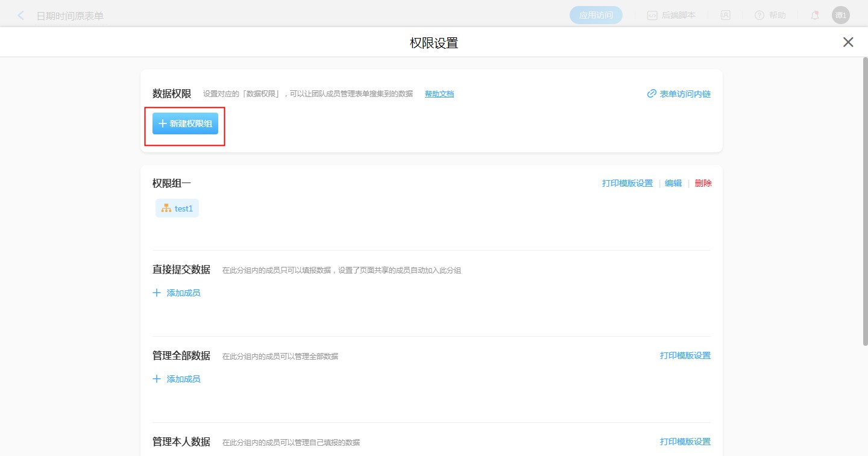The image size is (868, 456).
Task: Click the vertical scrollbar on the right
Action: pos(864,199)
